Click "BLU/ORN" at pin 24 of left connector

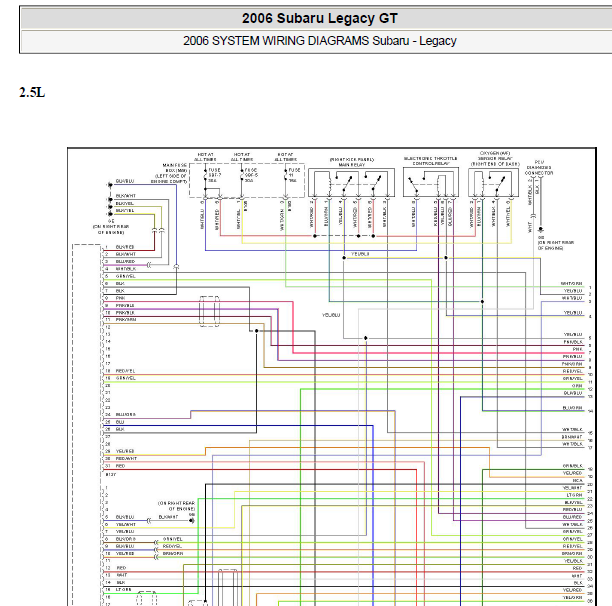[126, 414]
